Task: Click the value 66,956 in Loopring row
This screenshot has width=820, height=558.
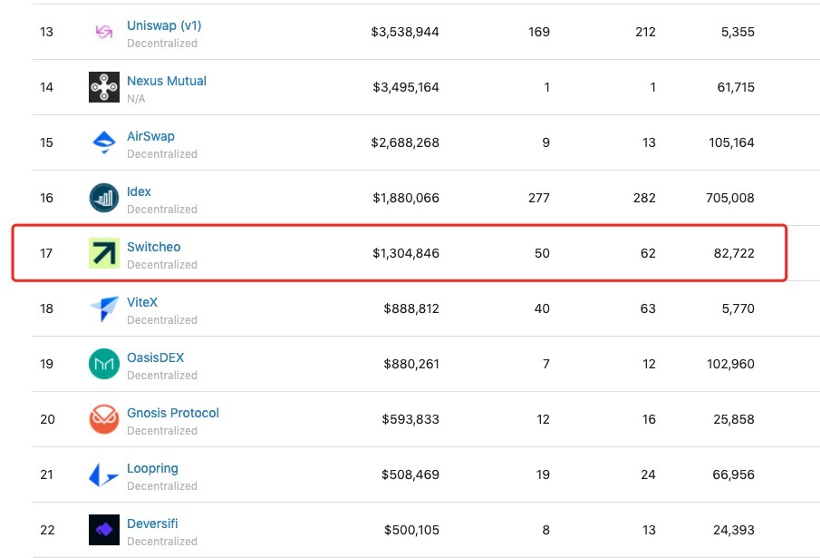Action: (x=734, y=475)
